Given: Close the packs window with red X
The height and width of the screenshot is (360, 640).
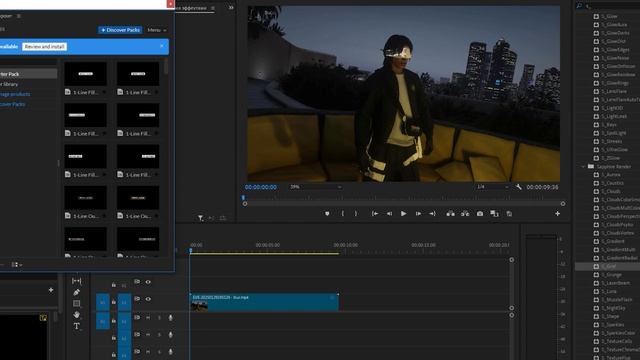Looking at the screenshot, I should [x=171, y=4].
